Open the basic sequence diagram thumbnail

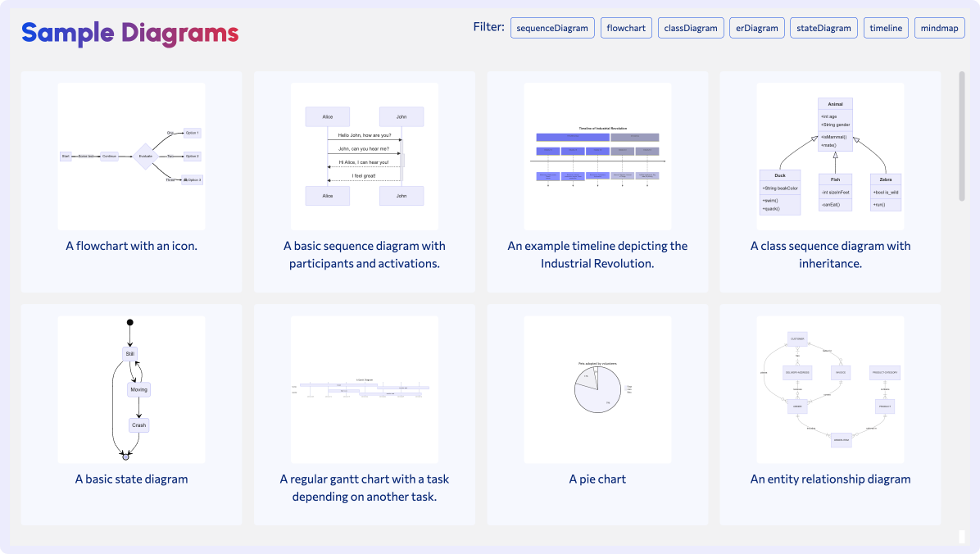click(x=365, y=156)
